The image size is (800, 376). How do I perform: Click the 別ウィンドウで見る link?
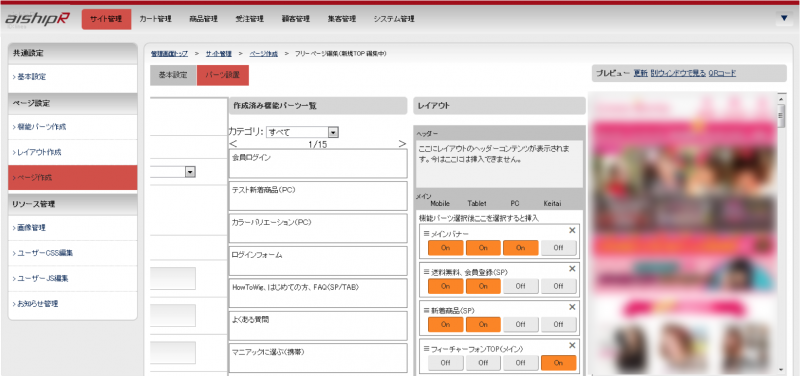[x=678, y=73]
